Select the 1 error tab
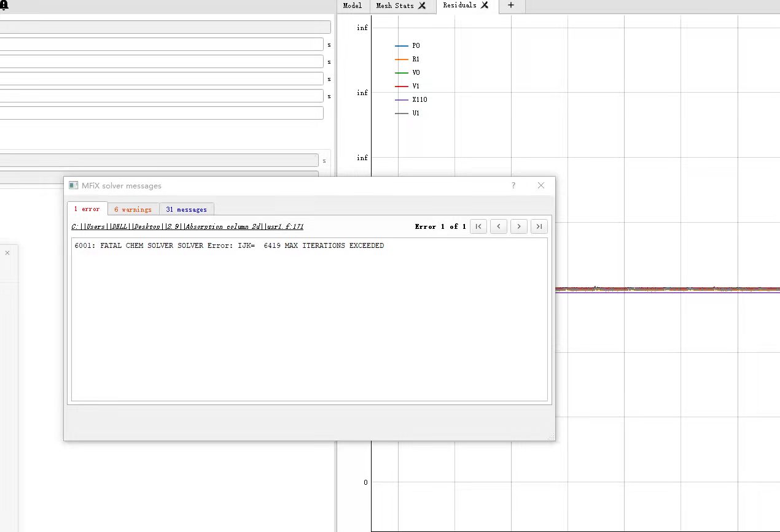This screenshot has height=532, width=780. [87, 209]
